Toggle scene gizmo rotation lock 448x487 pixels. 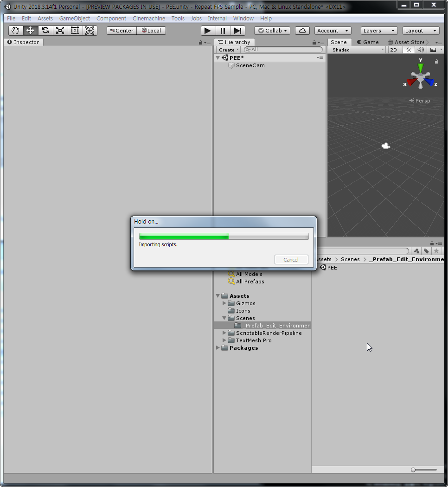pos(436,62)
